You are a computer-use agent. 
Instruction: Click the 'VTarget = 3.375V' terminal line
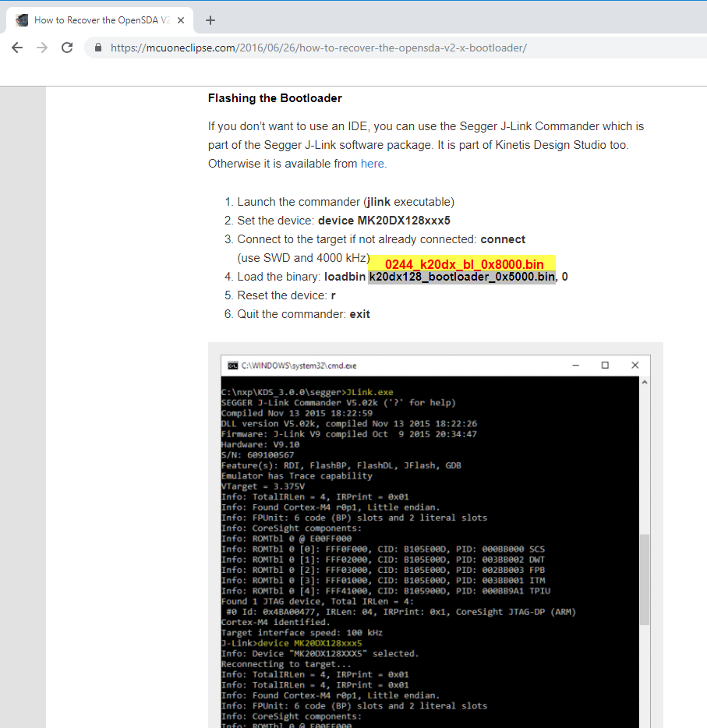[263, 486]
